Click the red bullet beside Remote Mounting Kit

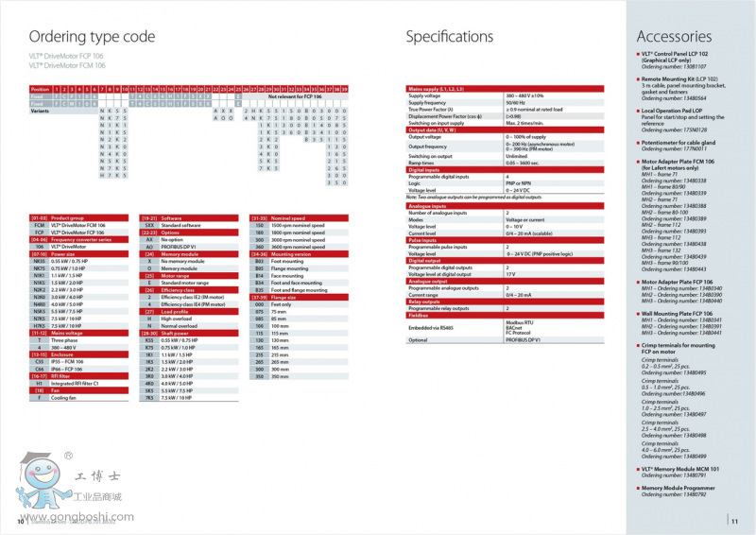click(639, 79)
